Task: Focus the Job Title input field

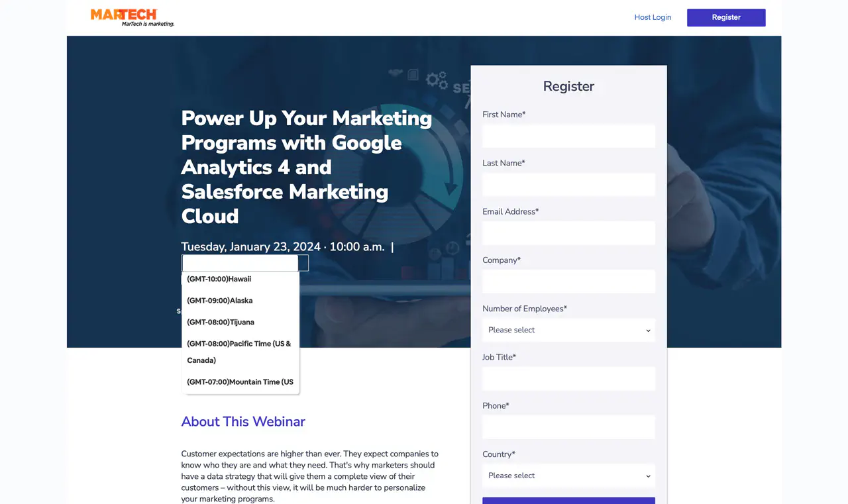Action: point(568,379)
